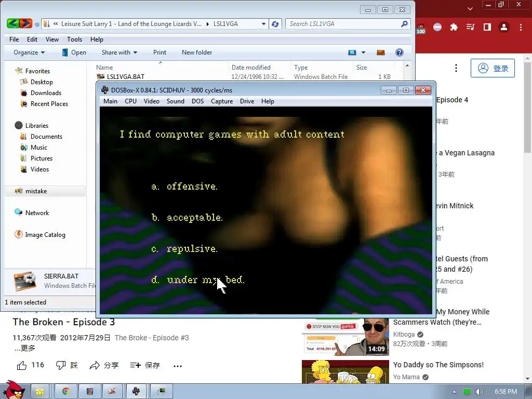Like the video with thumbs up

[x=22, y=365]
